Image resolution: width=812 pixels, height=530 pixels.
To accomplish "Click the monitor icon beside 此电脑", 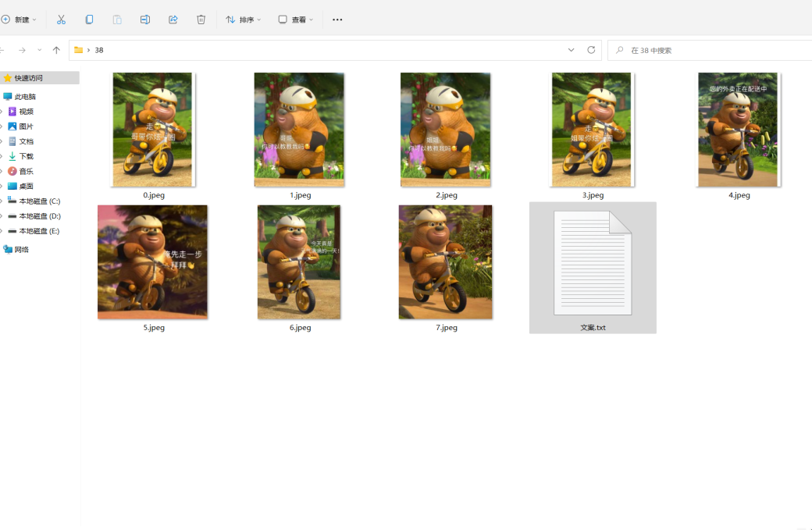I will [x=7, y=97].
